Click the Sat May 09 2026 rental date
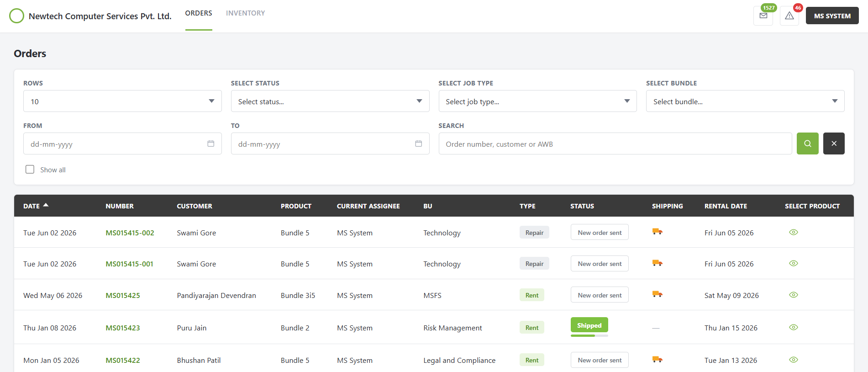 click(731, 295)
